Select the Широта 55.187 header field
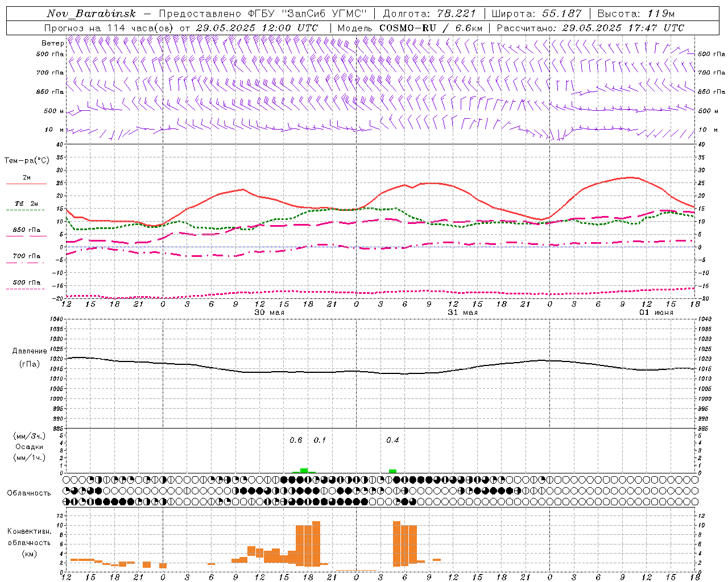Viewport: 728px width, 582px height. click(536, 14)
